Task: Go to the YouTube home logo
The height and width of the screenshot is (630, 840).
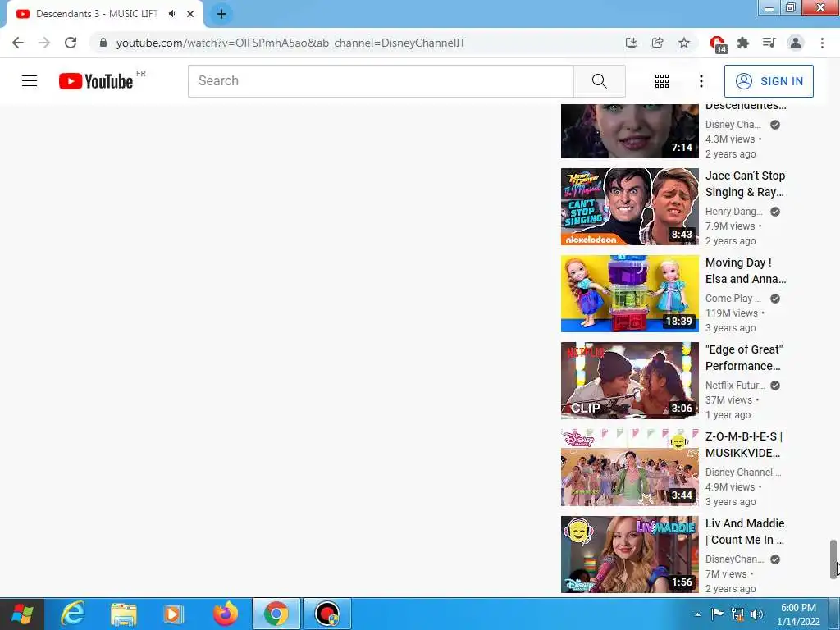Action: coord(96,81)
